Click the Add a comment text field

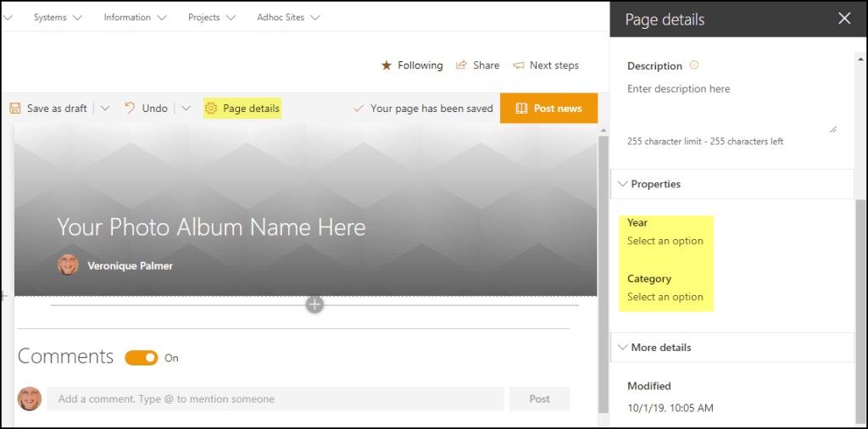click(275, 398)
